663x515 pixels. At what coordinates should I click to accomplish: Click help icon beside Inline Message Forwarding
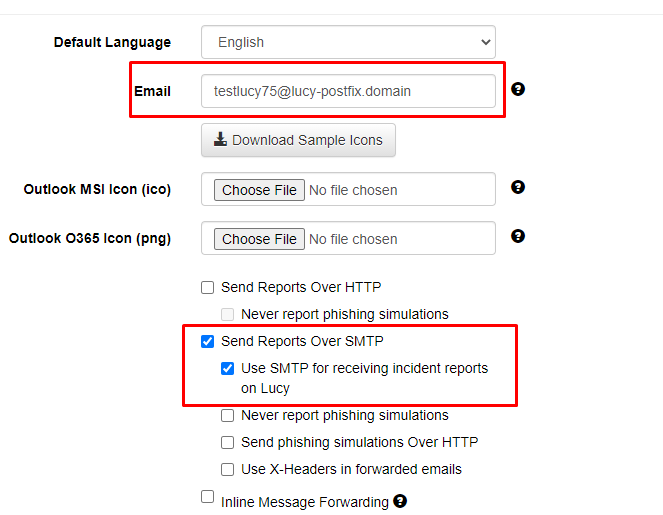(400, 501)
